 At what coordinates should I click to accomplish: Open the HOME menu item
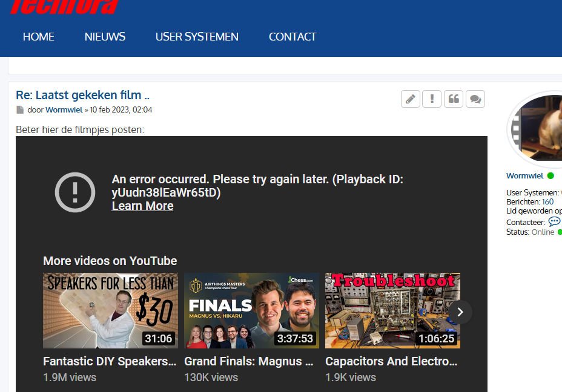tap(38, 36)
